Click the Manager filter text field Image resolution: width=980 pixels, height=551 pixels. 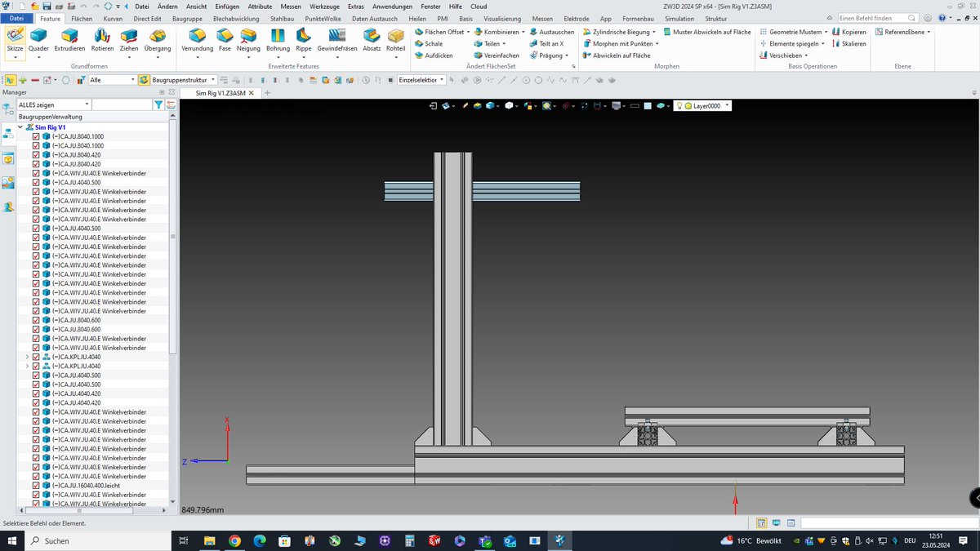click(122, 104)
